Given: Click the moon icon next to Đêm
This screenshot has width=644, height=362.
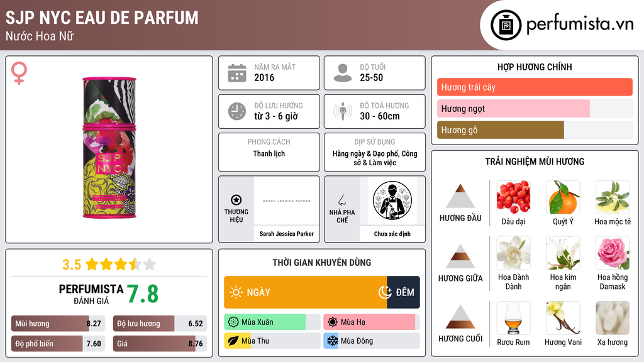Looking at the screenshot, I should coord(385,292).
